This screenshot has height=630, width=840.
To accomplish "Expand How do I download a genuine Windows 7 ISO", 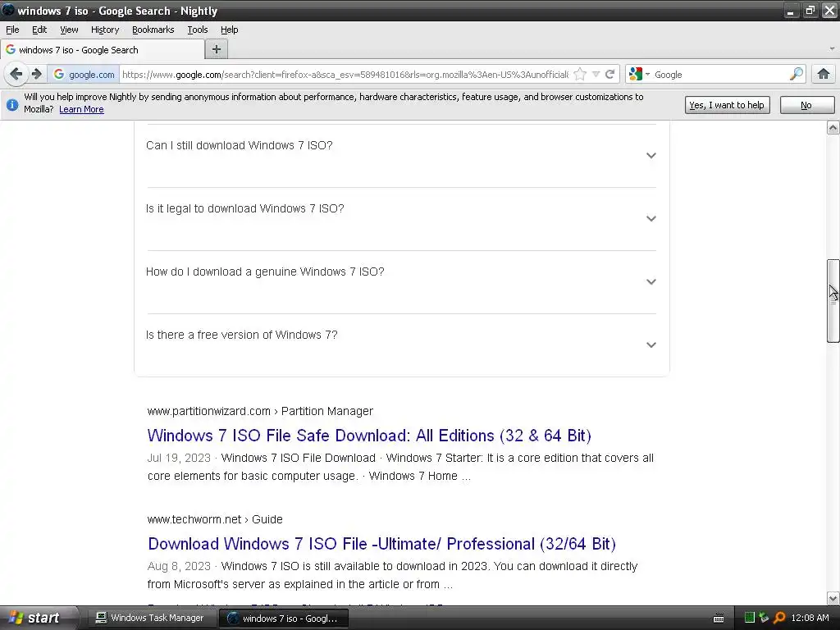I will pyautogui.click(x=401, y=282).
